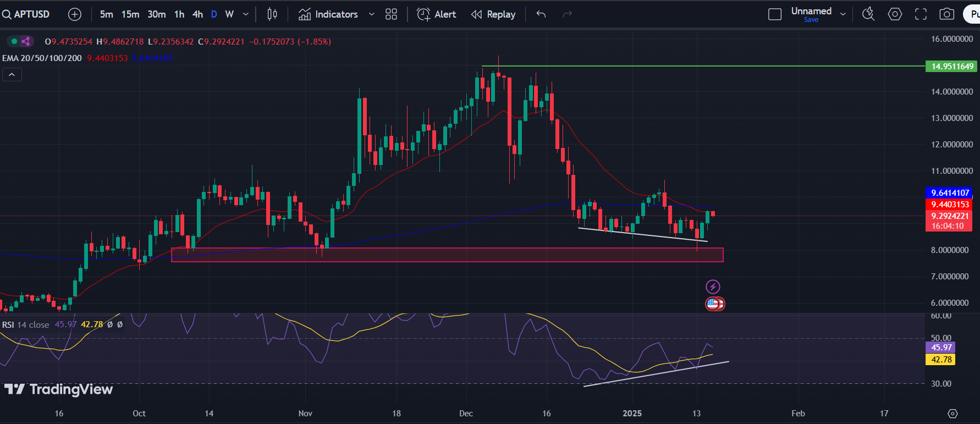Redo the chart action
Image resolution: width=980 pixels, height=424 pixels.
568,14
